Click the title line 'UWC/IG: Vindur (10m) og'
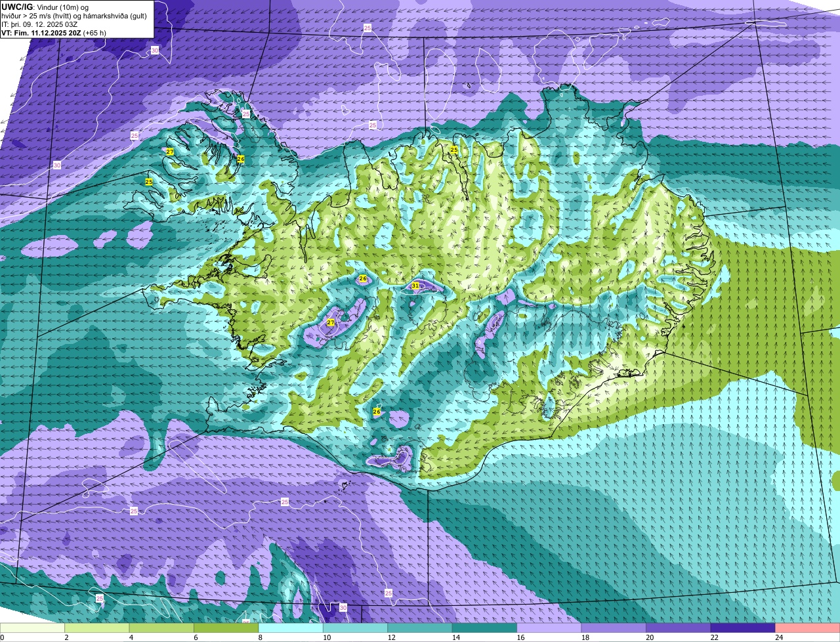Screen dimensions: 840x642 tap(45, 7)
